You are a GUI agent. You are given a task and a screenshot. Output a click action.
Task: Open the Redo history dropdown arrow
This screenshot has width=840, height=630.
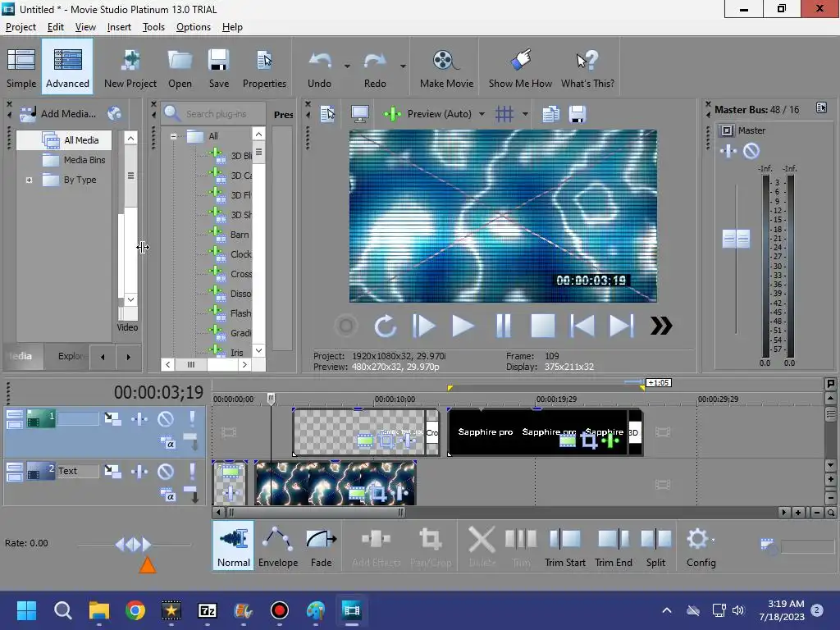(403, 66)
